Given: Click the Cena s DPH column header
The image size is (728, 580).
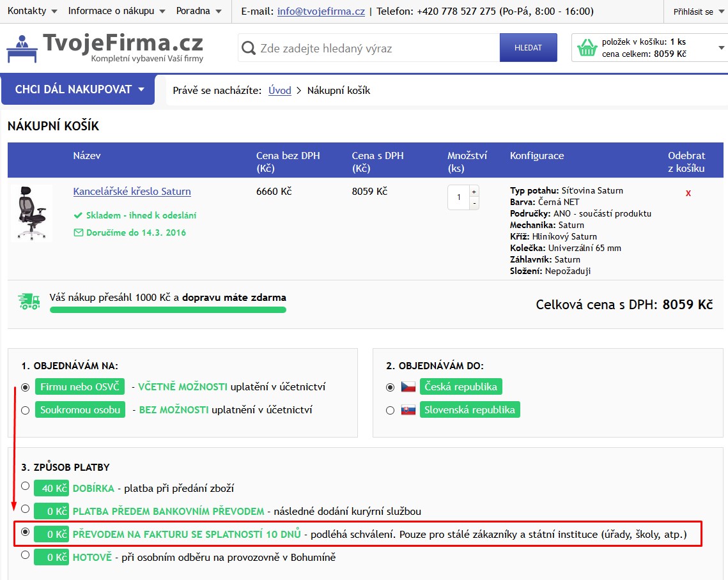Looking at the screenshot, I should pos(378,162).
